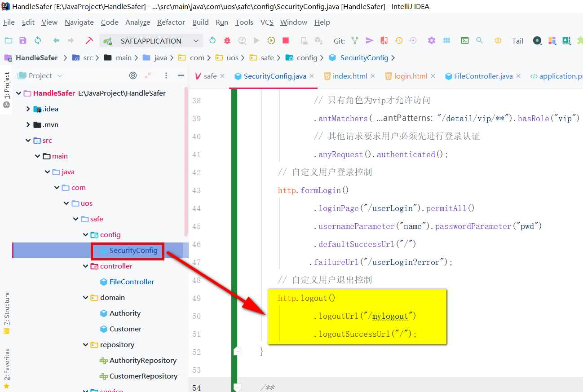Image resolution: width=583 pixels, height=392 pixels.
Task: Compare changes with red diff icon
Action: coord(384,40)
